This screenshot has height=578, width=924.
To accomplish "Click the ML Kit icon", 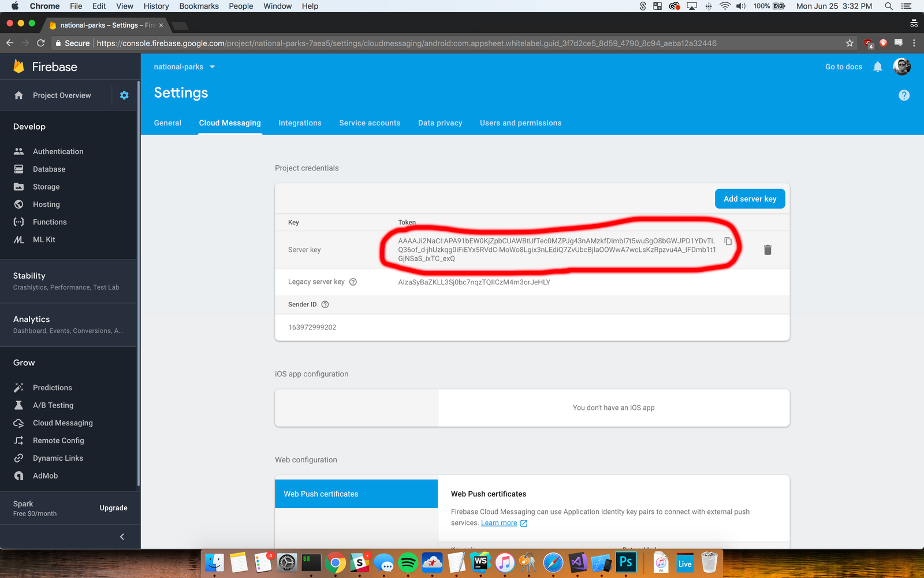I will tap(19, 239).
